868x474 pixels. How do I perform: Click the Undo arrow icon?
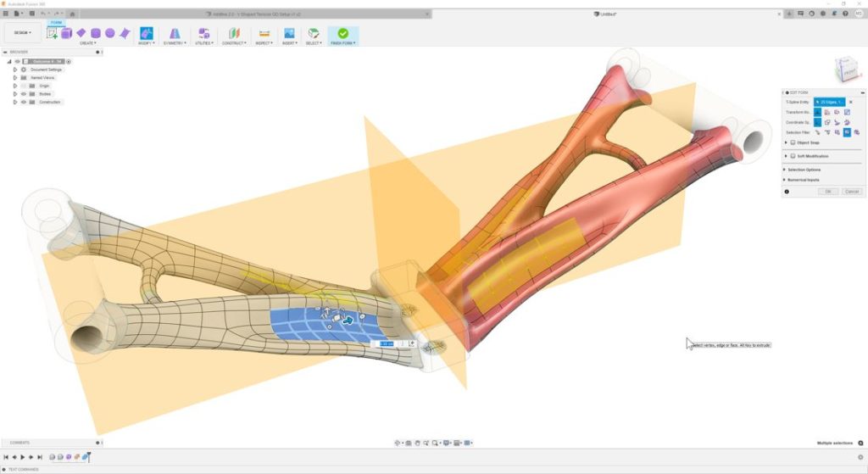click(43, 14)
